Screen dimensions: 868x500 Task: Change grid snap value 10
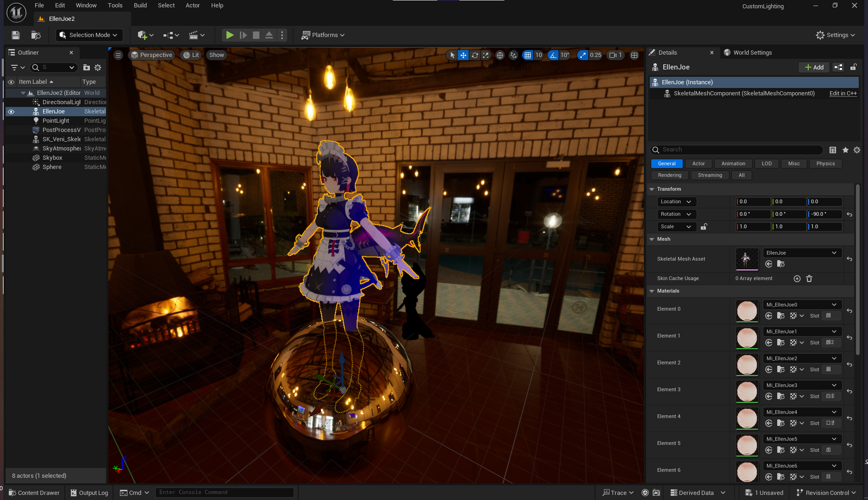539,55
